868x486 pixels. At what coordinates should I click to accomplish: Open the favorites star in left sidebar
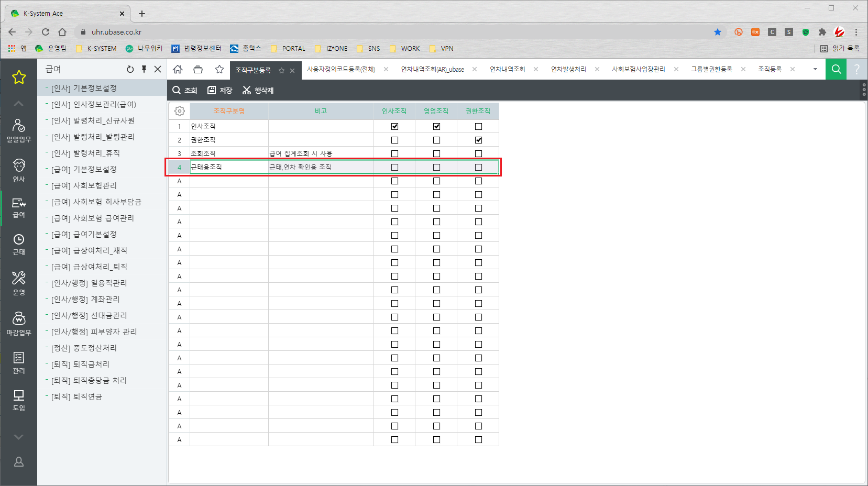pyautogui.click(x=19, y=78)
